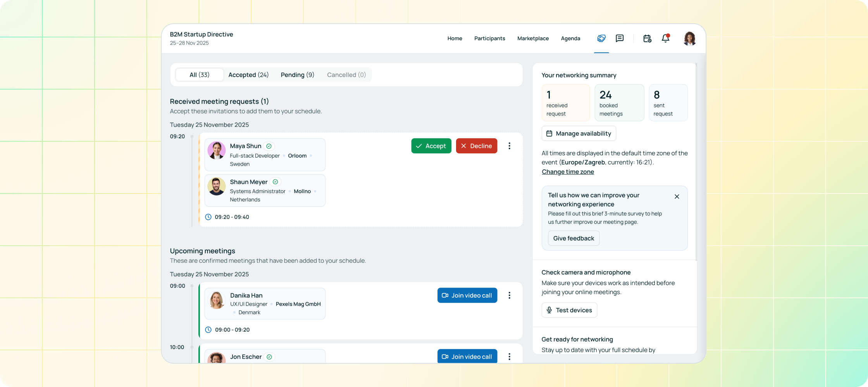Select the All (33) filter tab
Viewport: 868px width, 387px height.
pos(199,75)
